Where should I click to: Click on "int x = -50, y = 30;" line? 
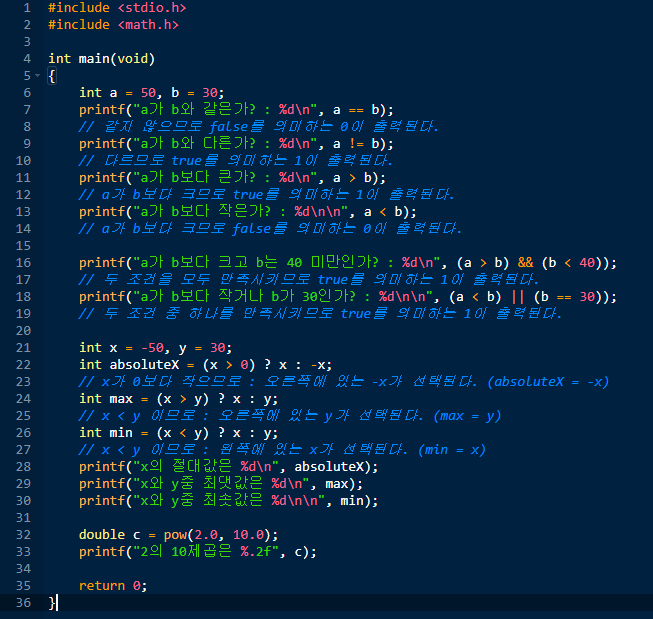click(155, 347)
